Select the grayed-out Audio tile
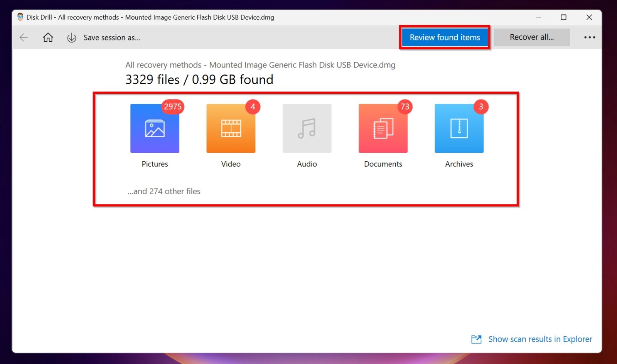The width and height of the screenshot is (617, 364). click(x=307, y=128)
